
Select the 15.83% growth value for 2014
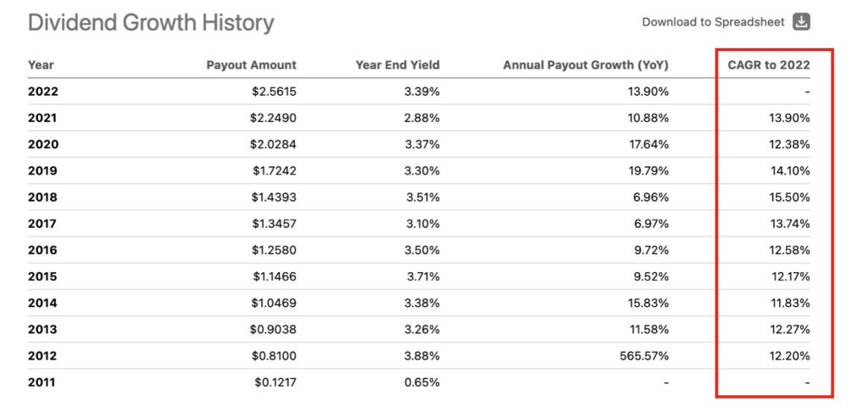click(x=648, y=303)
